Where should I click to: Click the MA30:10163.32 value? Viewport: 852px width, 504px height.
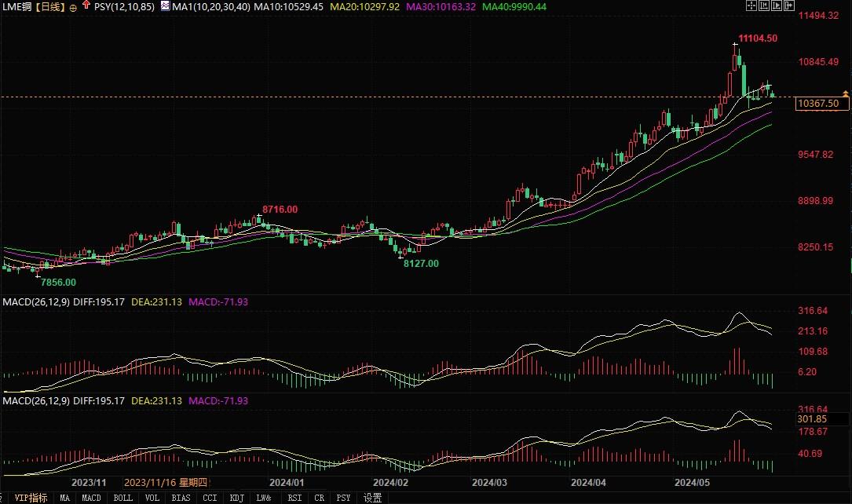click(441, 7)
